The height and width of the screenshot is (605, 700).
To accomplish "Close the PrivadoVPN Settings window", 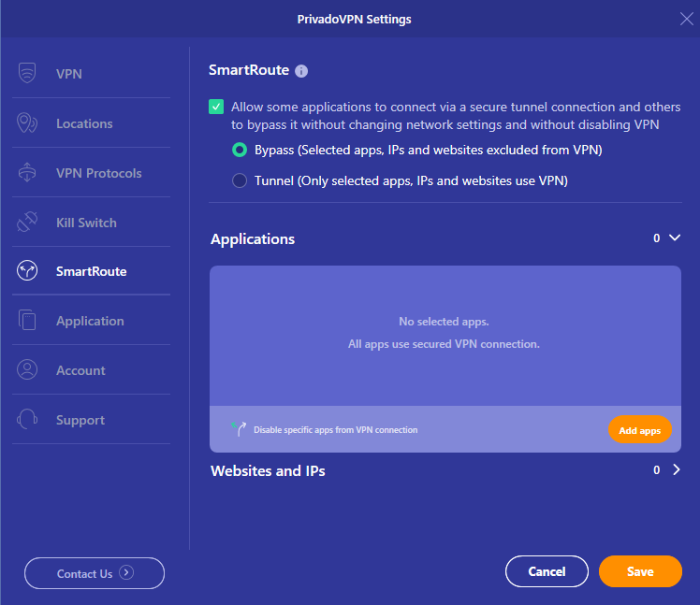I will (686, 19).
